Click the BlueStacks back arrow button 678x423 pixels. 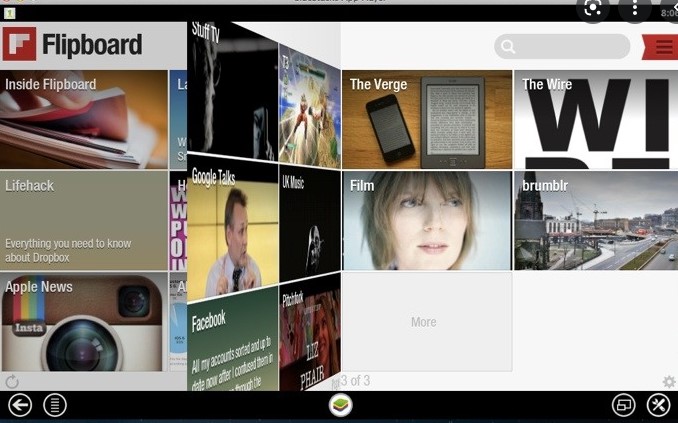click(20, 405)
